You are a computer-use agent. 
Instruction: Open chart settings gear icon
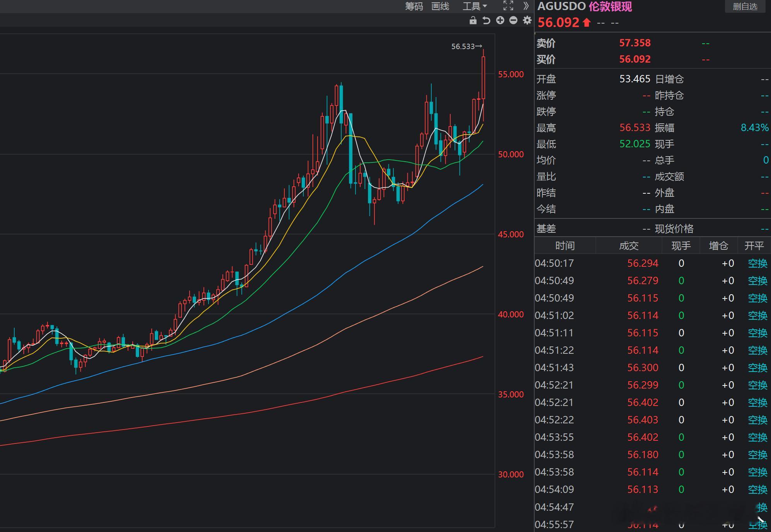coord(527,20)
